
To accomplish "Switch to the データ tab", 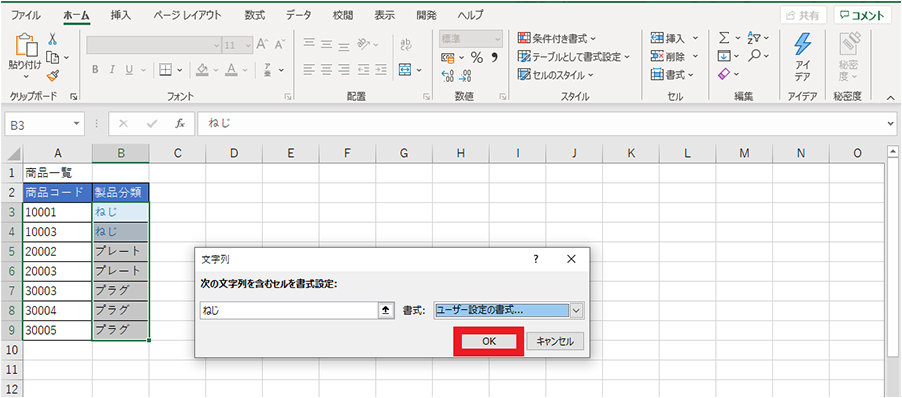I will pyautogui.click(x=299, y=16).
